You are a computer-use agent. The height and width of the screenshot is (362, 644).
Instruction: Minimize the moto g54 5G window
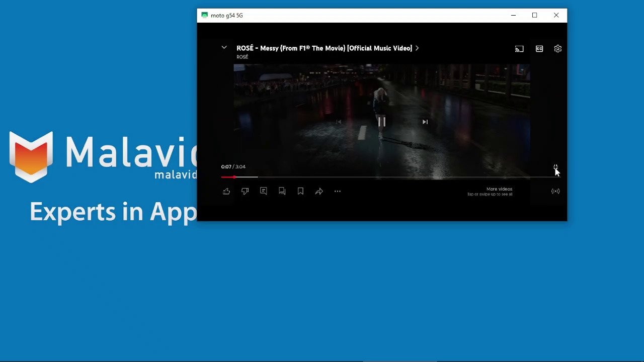(x=513, y=15)
